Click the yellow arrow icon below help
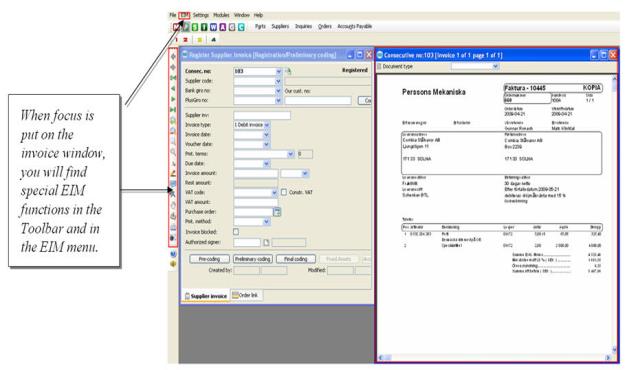The image size is (625, 370). coord(173,264)
